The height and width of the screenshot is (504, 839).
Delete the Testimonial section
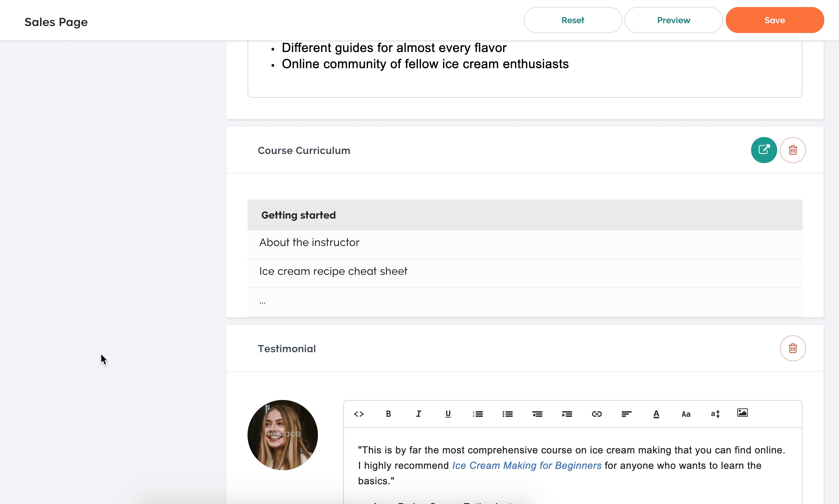[793, 348]
